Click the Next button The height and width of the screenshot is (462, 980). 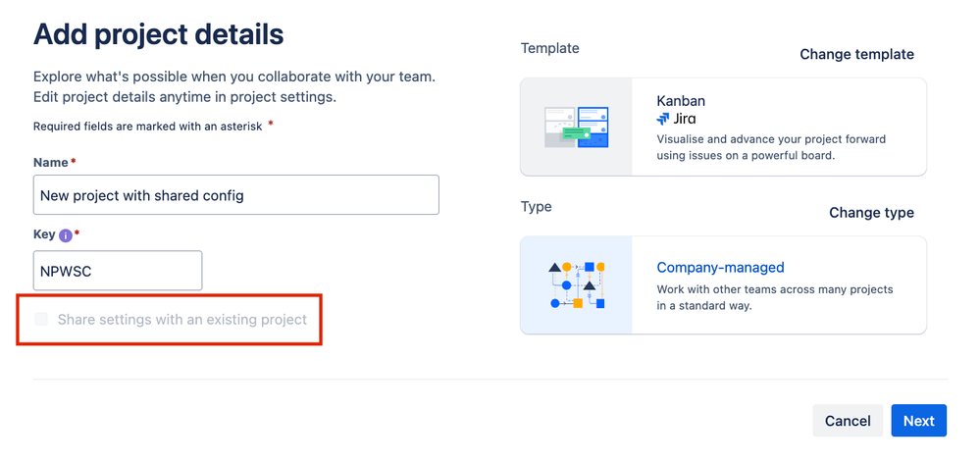pos(919,421)
